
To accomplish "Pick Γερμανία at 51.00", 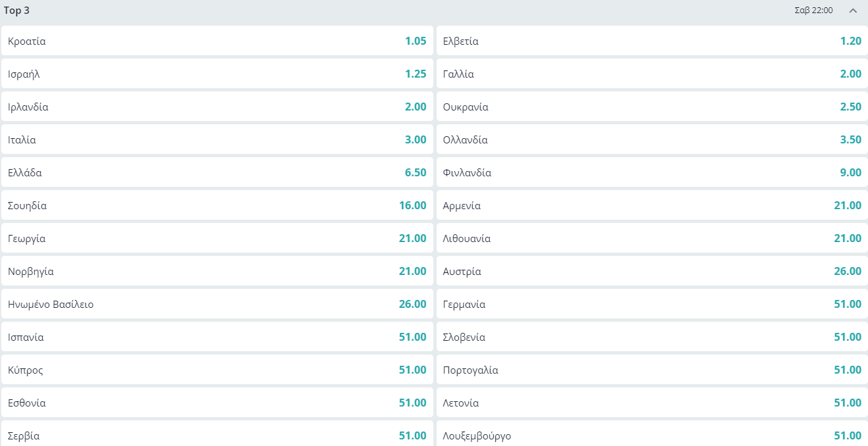I will click(x=652, y=304).
